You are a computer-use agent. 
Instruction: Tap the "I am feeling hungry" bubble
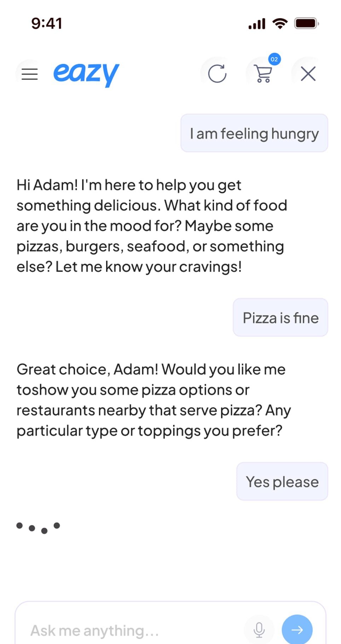point(254,133)
